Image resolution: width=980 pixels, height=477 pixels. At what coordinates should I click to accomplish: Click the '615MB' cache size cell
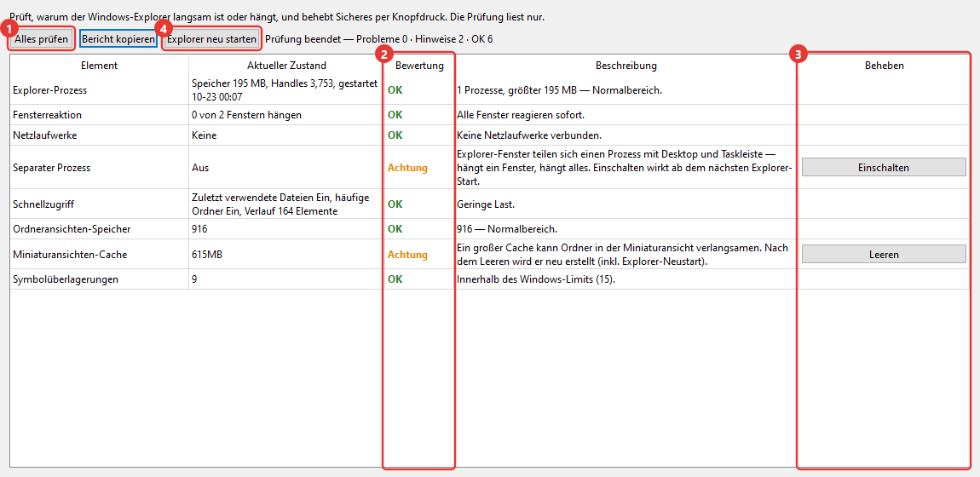click(x=286, y=255)
